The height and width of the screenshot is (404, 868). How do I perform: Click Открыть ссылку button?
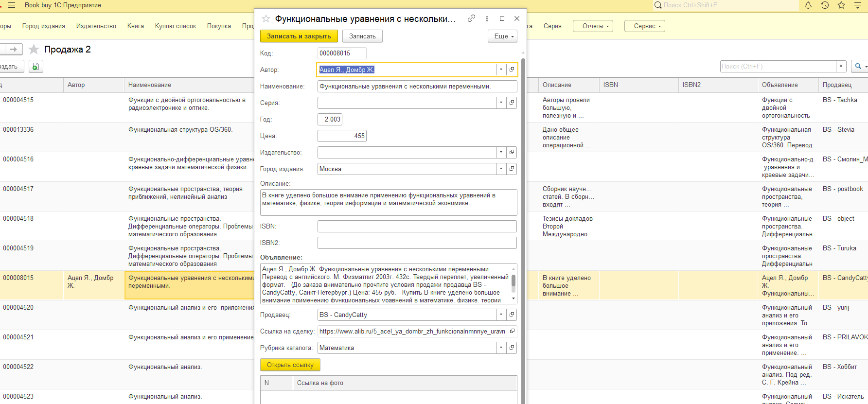[x=290, y=365]
